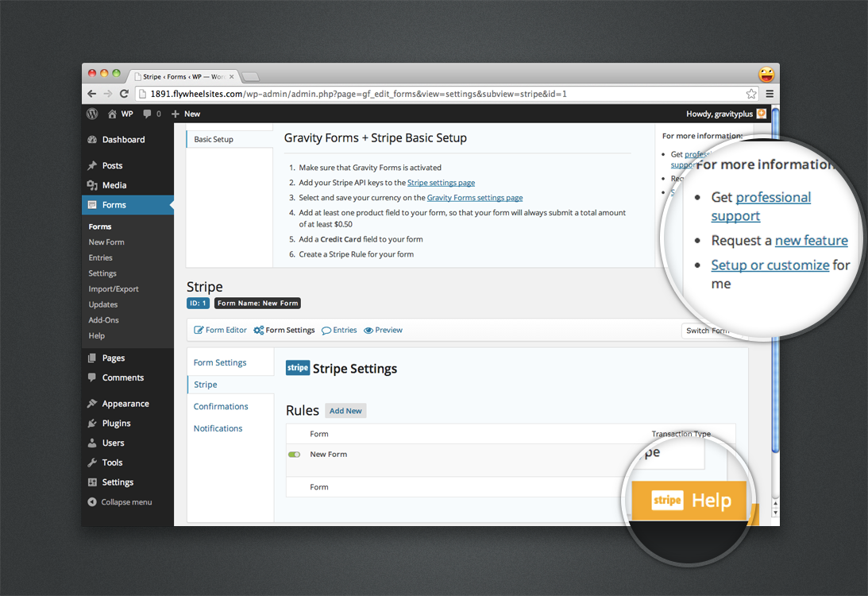Click the Collapse menu arrow icon

tap(92, 502)
